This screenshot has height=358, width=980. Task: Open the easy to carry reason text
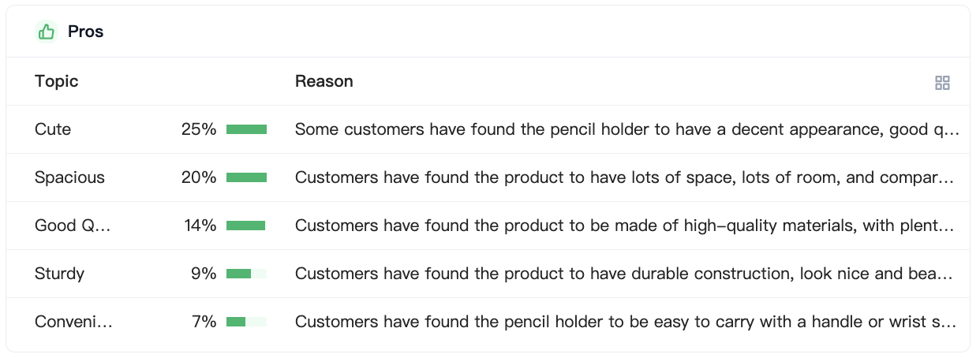point(626,322)
